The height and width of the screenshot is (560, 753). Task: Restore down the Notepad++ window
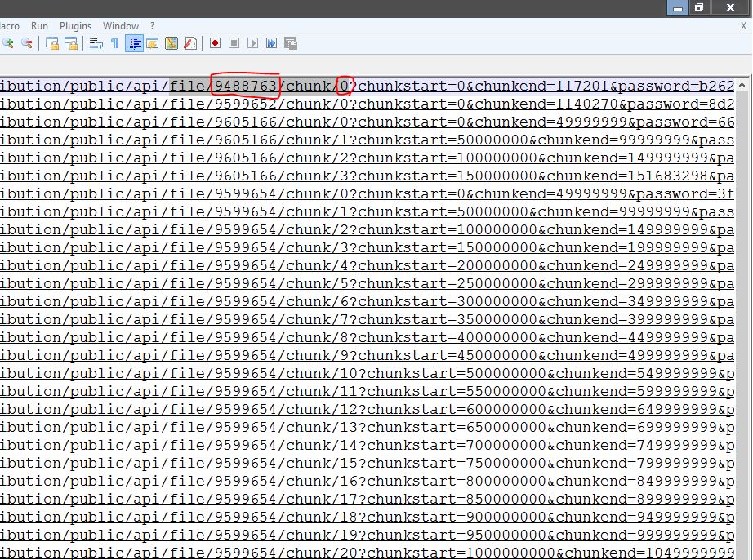pyautogui.click(x=699, y=7)
